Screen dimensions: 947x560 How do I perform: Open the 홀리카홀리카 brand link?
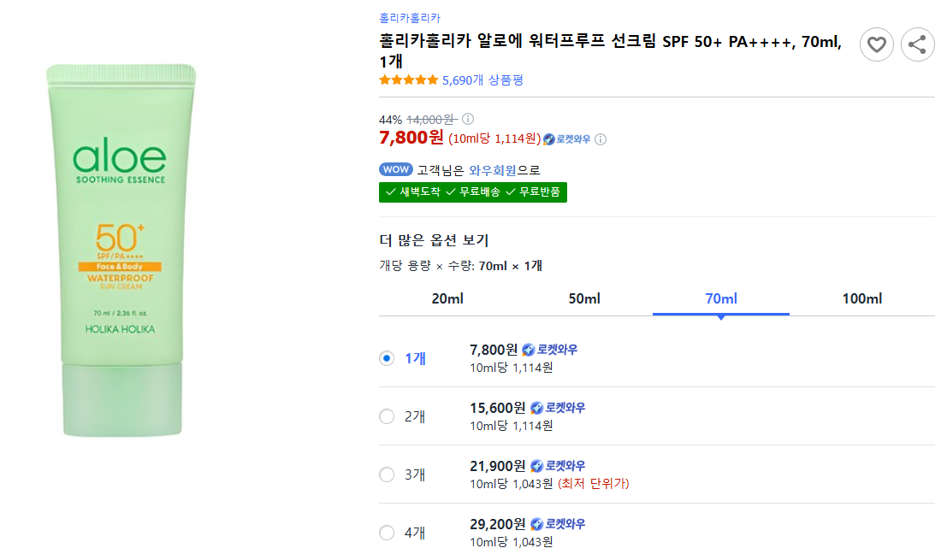410,18
